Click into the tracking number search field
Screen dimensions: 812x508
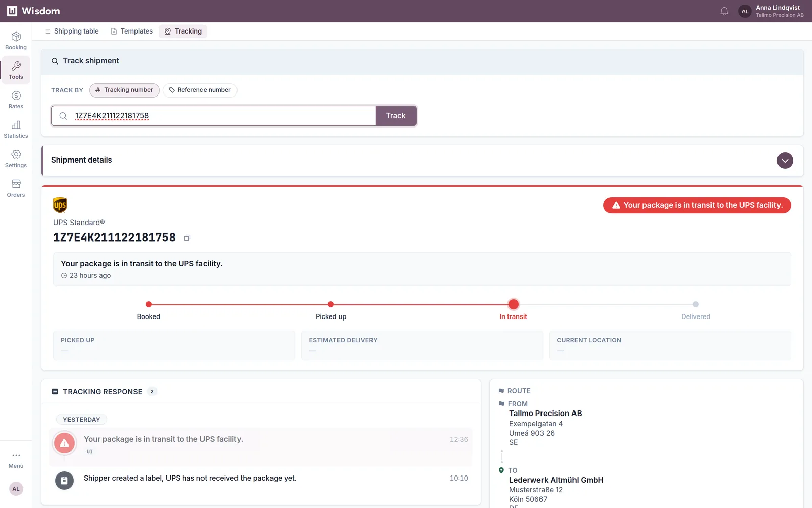point(213,116)
